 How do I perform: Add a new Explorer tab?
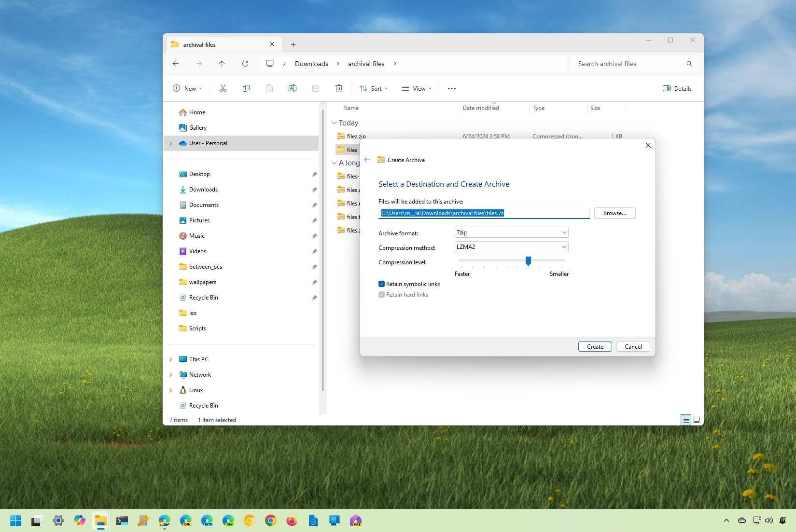click(x=293, y=45)
